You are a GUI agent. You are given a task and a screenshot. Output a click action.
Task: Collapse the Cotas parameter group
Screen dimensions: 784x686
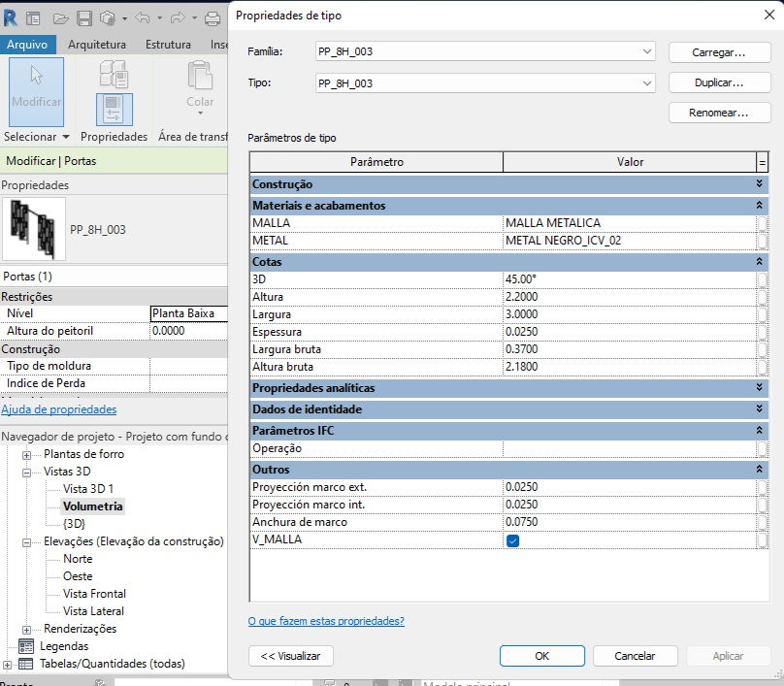click(759, 262)
